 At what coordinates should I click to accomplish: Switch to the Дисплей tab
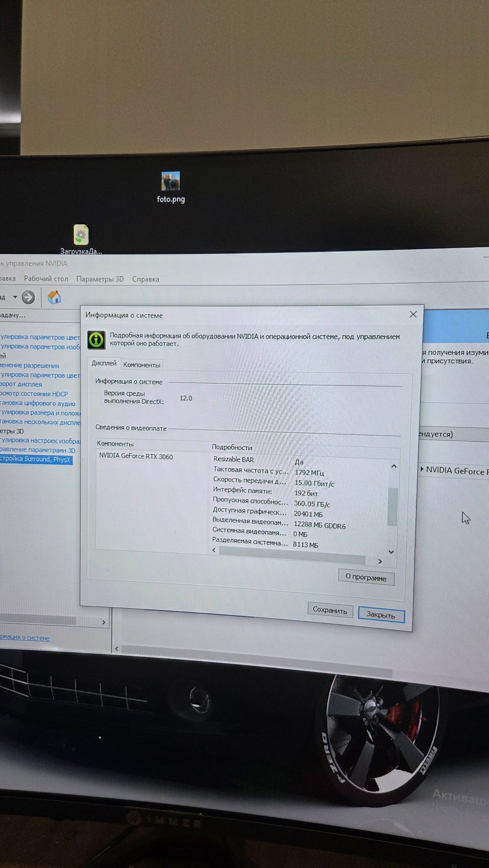point(104,363)
